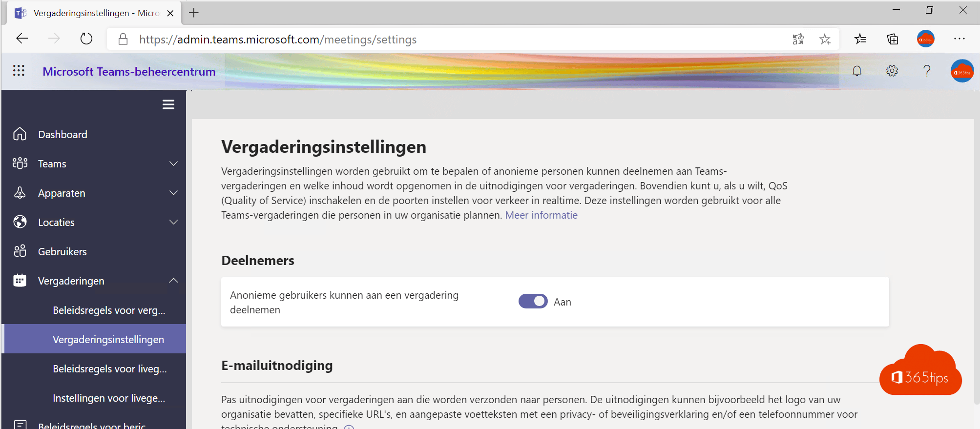980x429 pixels.
Task: Click the Beleidsregels voor berichten icon
Action: 20,424
